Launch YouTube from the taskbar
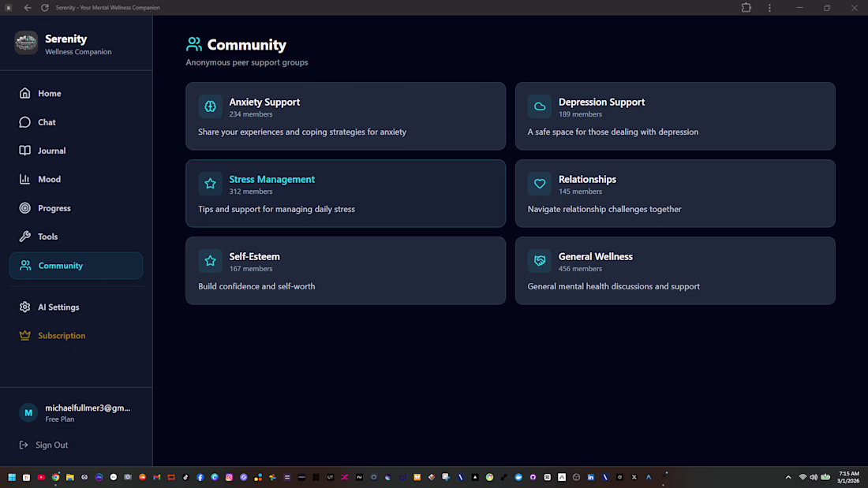The width and height of the screenshot is (868, 488). point(41,477)
